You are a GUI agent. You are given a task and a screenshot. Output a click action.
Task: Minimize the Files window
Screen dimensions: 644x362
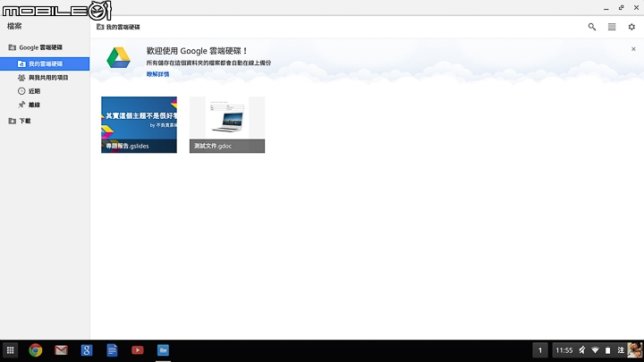tap(606, 8)
